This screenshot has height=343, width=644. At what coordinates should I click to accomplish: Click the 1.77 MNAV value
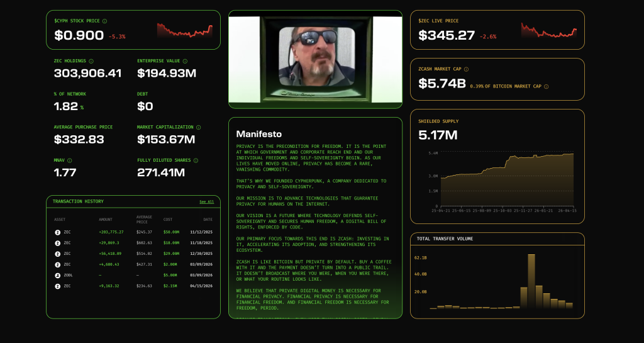tap(65, 172)
